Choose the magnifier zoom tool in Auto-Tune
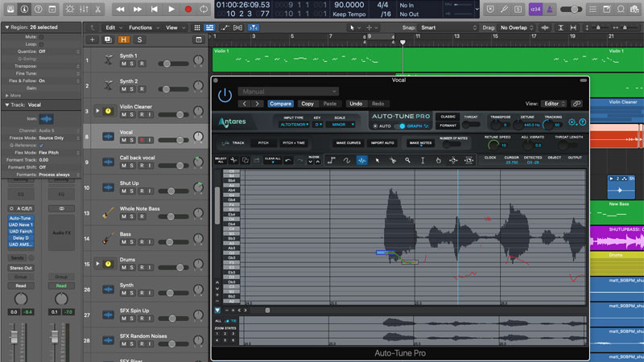644x362 pixels. 408,161
